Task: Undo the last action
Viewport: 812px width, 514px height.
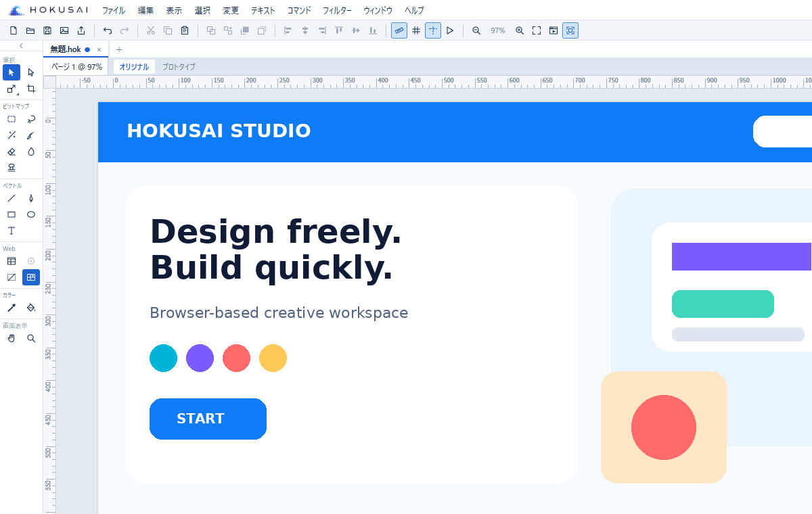Action: pos(108,30)
